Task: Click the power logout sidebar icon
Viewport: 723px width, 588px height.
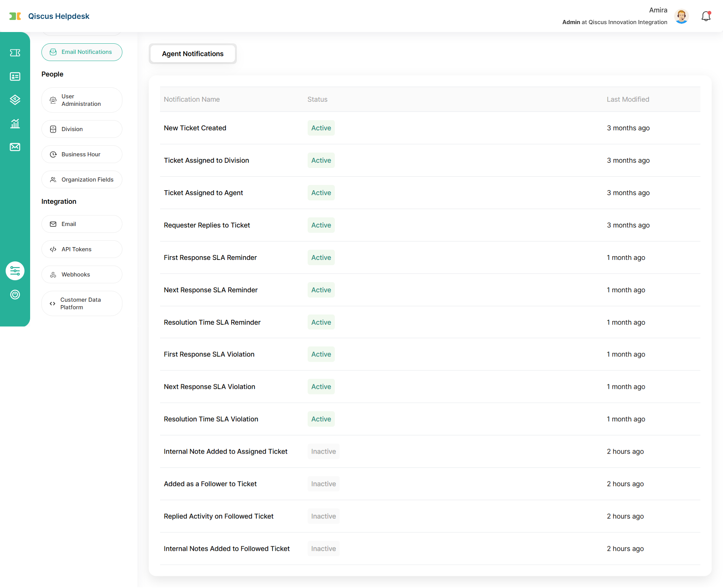Action: 15,295
